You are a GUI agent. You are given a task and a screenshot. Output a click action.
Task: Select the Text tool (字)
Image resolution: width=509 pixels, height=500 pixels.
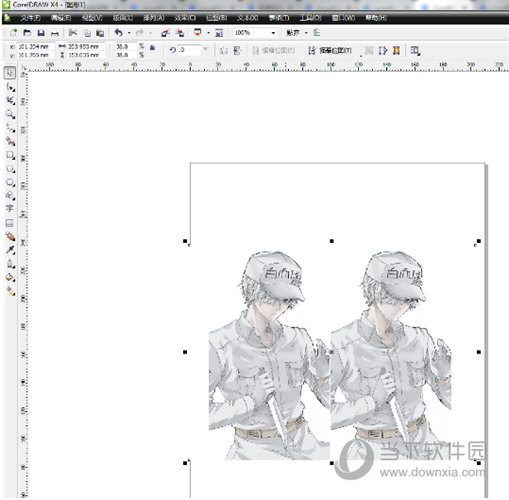pyautogui.click(x=10, y=209)
